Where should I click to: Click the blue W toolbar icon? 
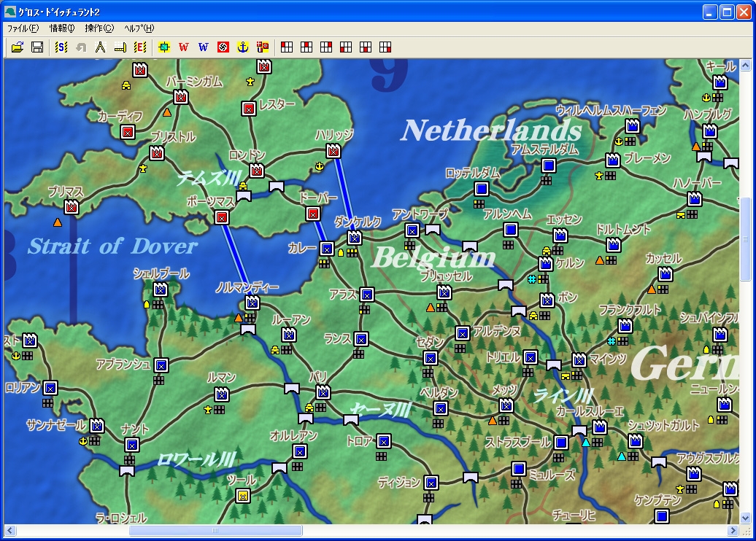click(x=204, y=47)
